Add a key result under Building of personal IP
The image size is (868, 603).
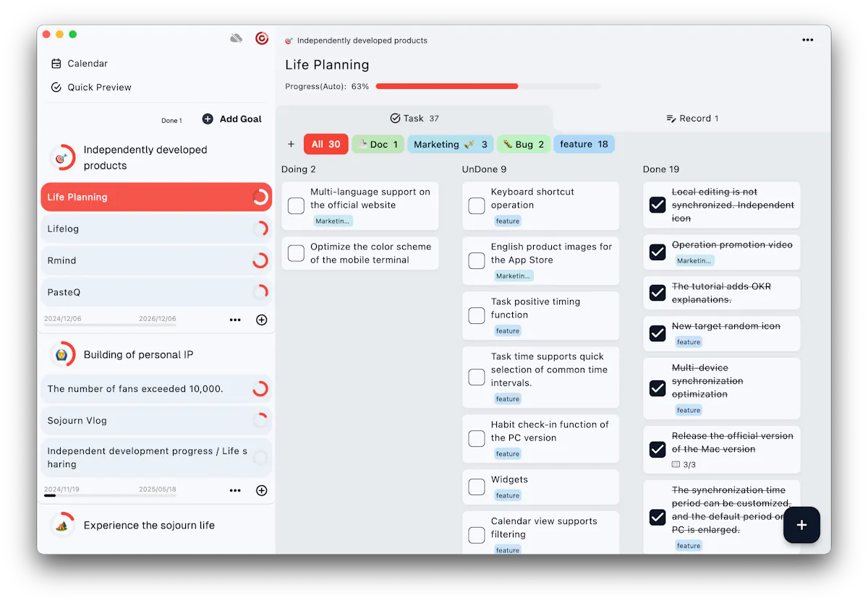coord(262,490)
